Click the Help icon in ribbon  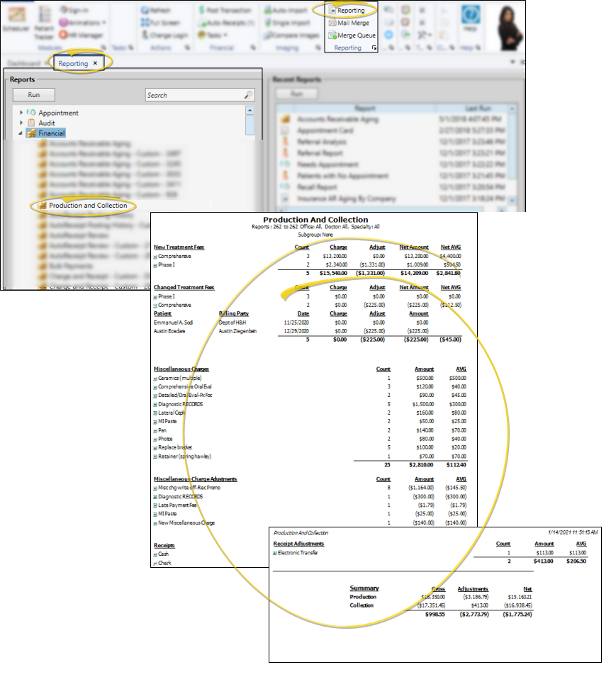[469, 17]
